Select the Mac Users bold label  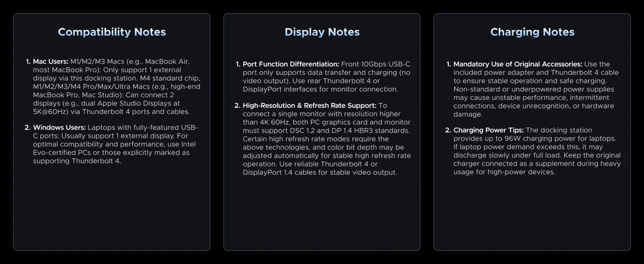click(51, 61)
